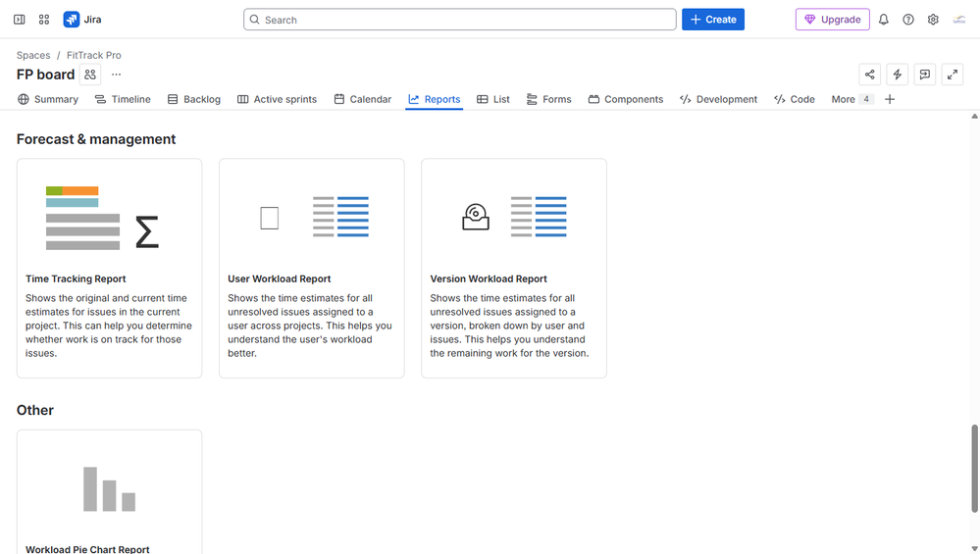Image resolution: width=980 pixels, height=554 pixels.
Task: Add a new tab with plus icon
Action: [890, 99]
